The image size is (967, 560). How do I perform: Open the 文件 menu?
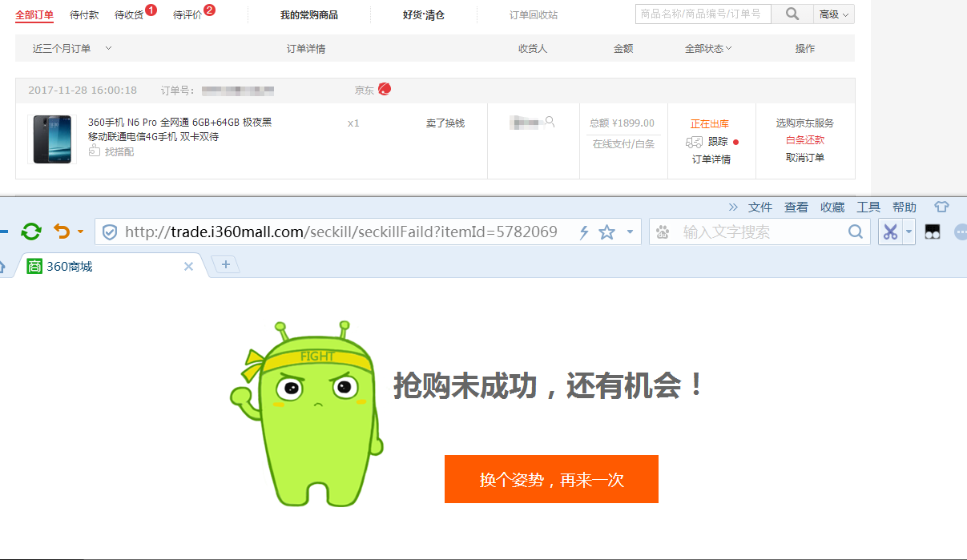pos(760,207)
